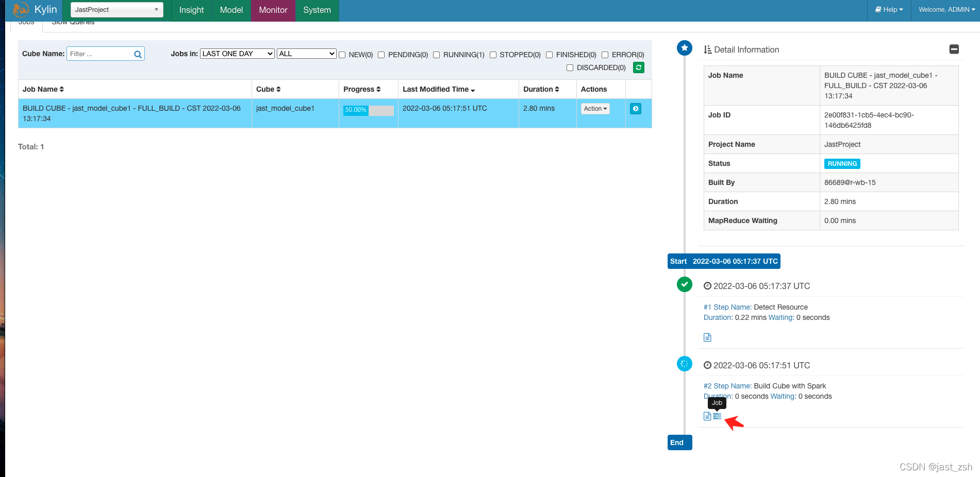Sort by Last Modified Time column
Viewport: 980px width, 477px height.
coord(439,89)
